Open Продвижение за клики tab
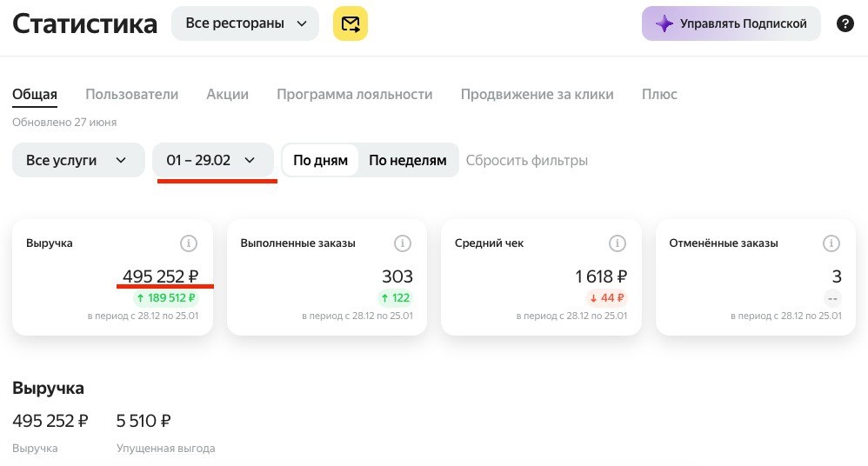 coord(537,94)
